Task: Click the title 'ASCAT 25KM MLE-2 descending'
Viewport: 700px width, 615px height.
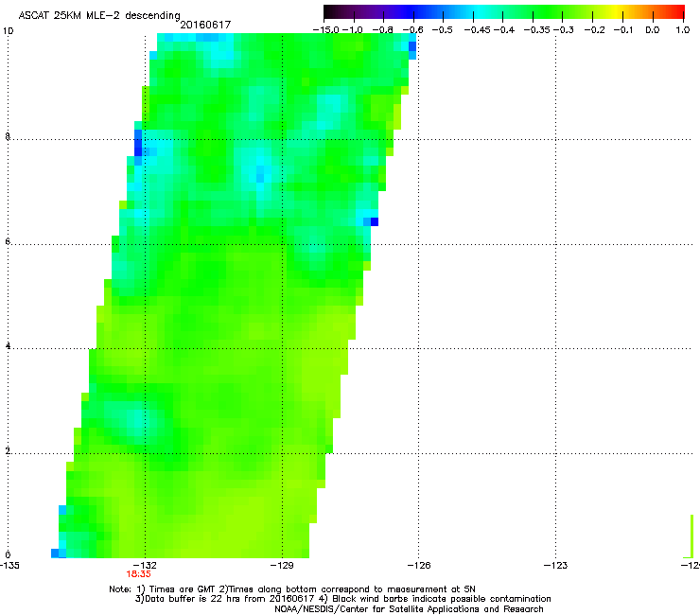Action: click(x=99, y=16)
